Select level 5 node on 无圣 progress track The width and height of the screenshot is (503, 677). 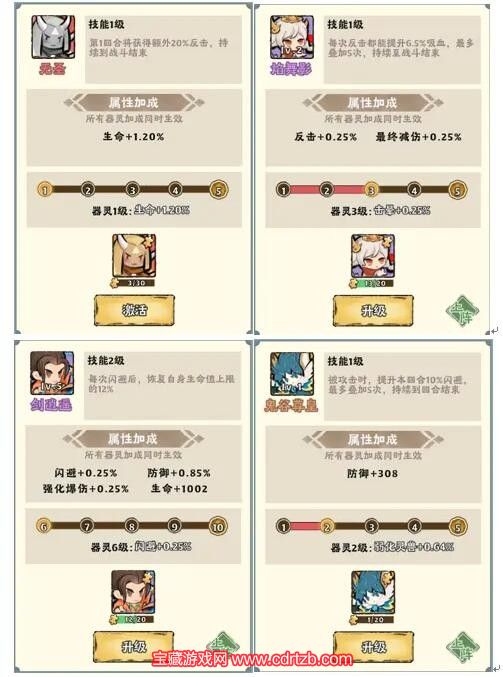coord(219,190)
